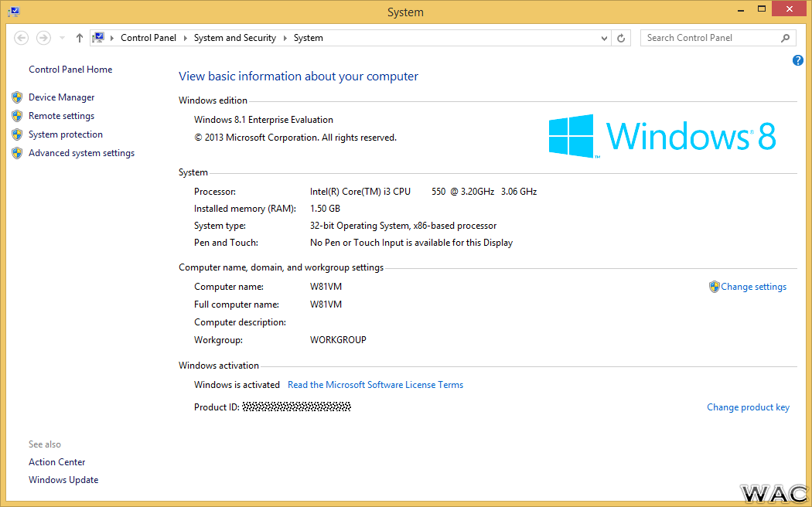Screen dimensions: 812x507
Task: Refresh the System page
Action: tap(621, 38)
